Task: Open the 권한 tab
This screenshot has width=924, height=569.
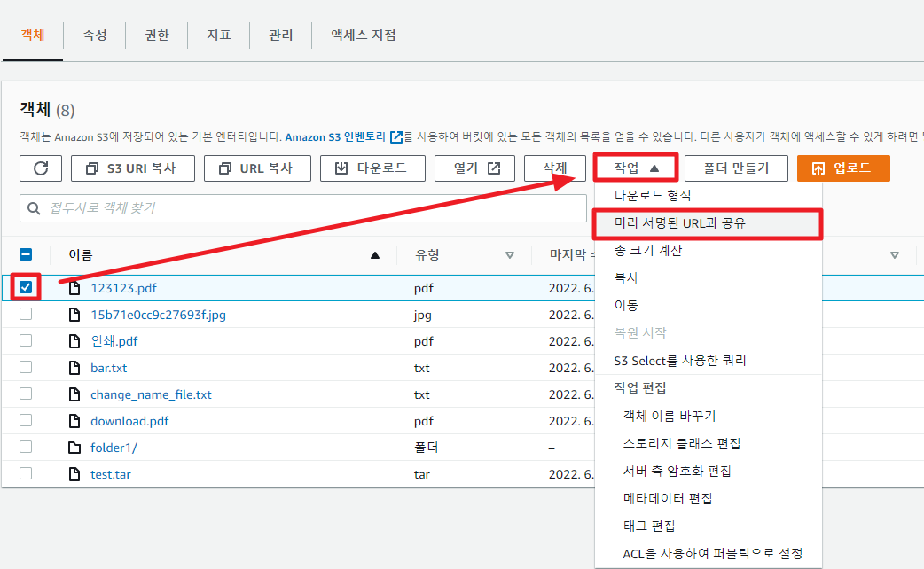Action: pos(157,35)
